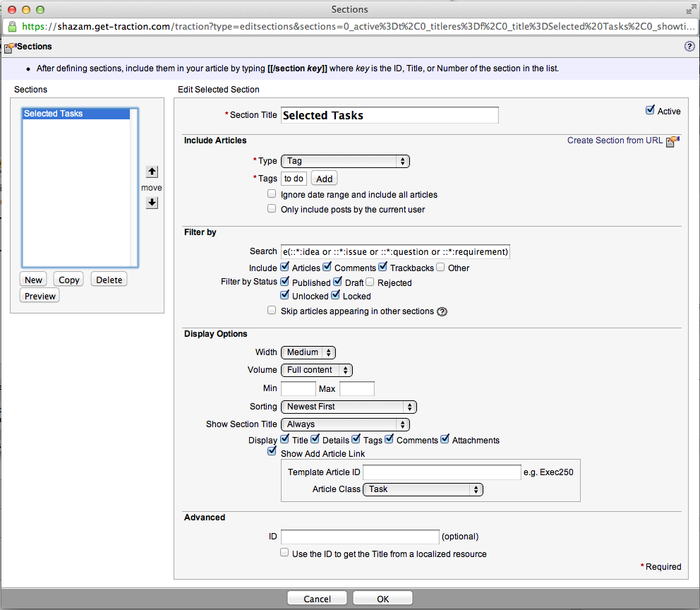Open the Article Class dropdown set to Task
Image resolution: width=700 pixels, height=610 pixels.
(x=422, y=489)
